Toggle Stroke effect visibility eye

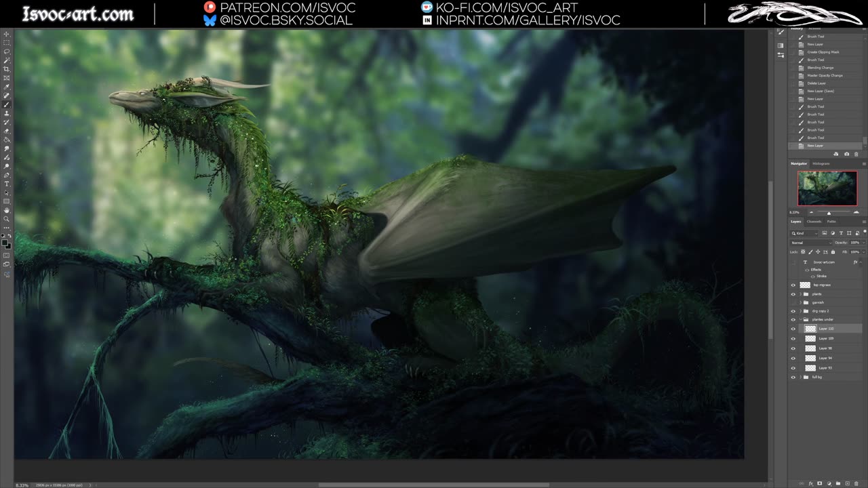813,277
